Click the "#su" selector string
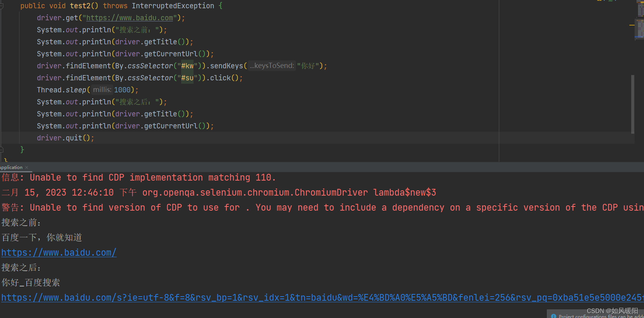The width and height of the screenshot is (644, 318). pos(187,78)
